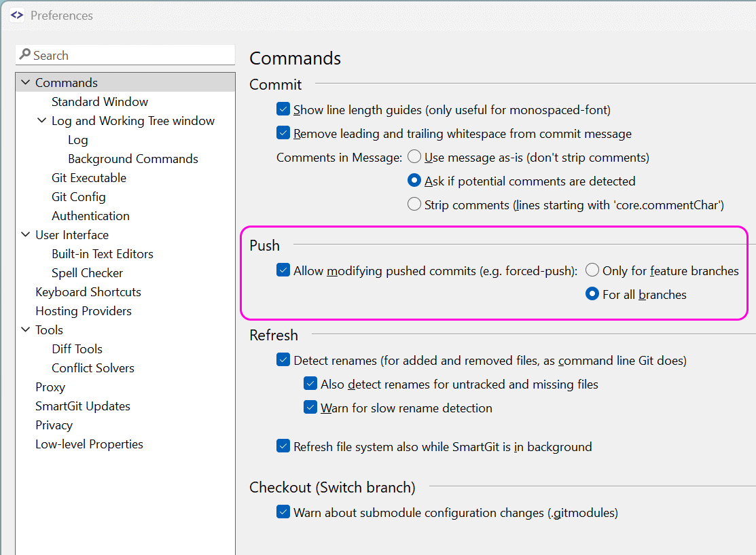Open the Hosting Providers settings
This screenshot has width=756, height=555.
coord(83,310)
